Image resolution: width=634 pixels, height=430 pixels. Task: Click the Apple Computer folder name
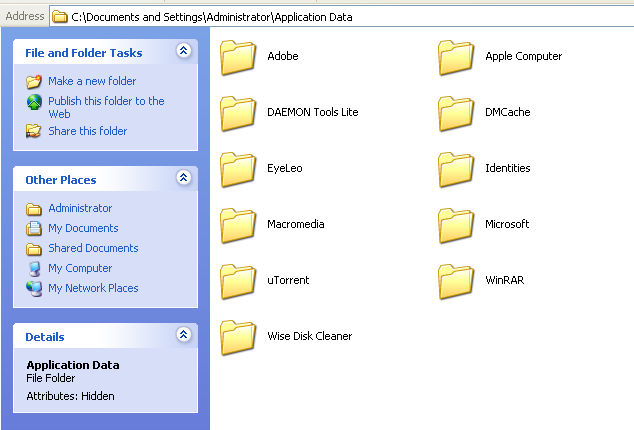coord(524,56)
